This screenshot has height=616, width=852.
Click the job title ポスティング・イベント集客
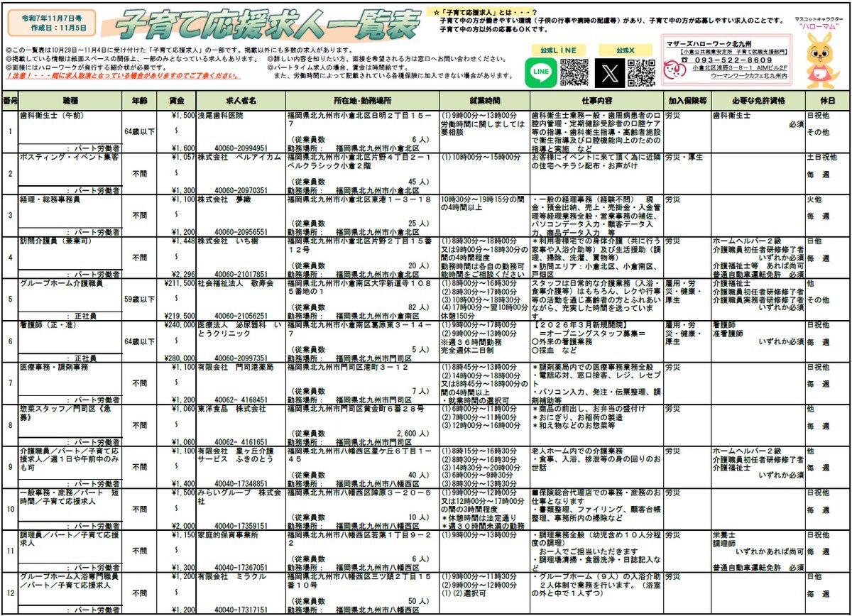(70, 157)
